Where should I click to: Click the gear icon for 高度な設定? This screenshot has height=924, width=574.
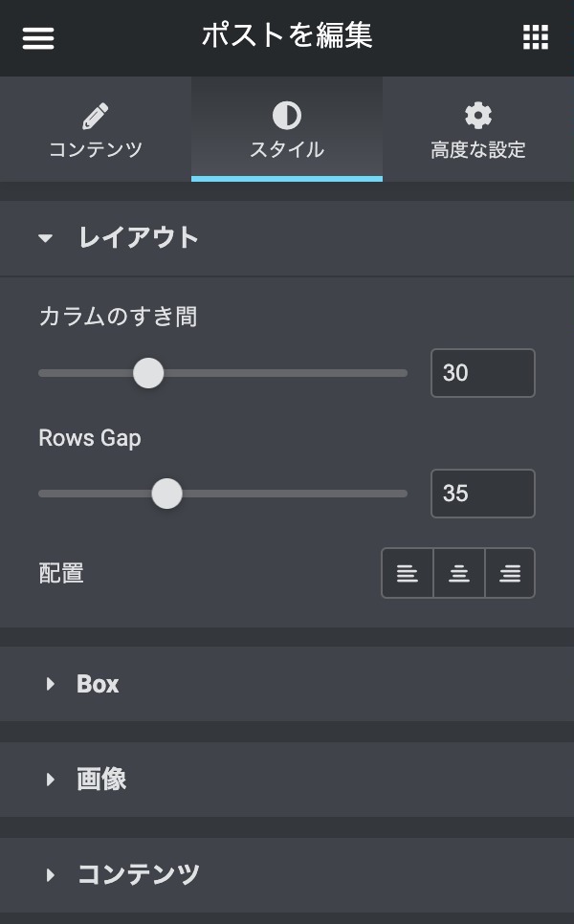coord(477,116)
